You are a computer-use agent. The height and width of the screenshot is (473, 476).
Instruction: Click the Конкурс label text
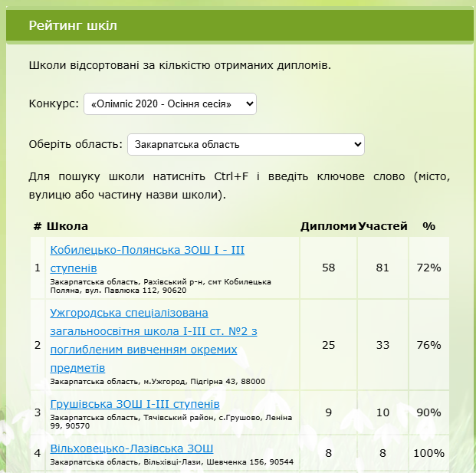coord(54,103)
